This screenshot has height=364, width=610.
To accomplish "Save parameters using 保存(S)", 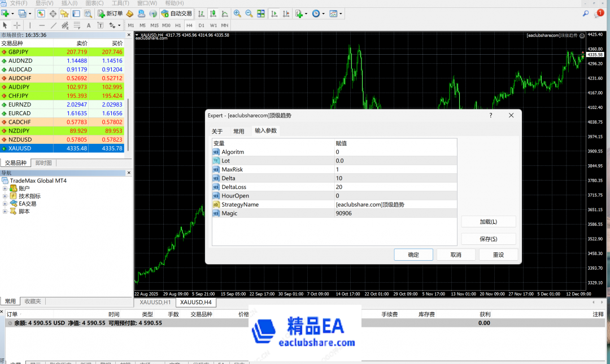I will [x=488, y=238].
